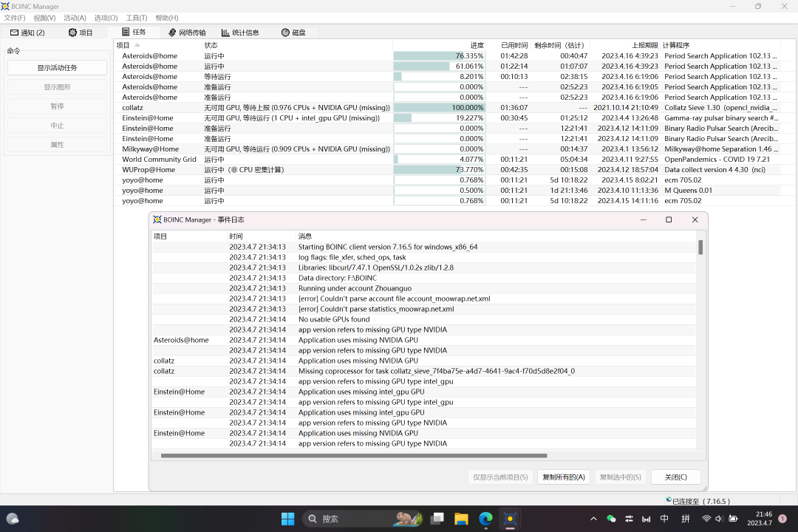798x532 pixels.
Task: Open the 选项(O) menu
Action: coord(106,18)
